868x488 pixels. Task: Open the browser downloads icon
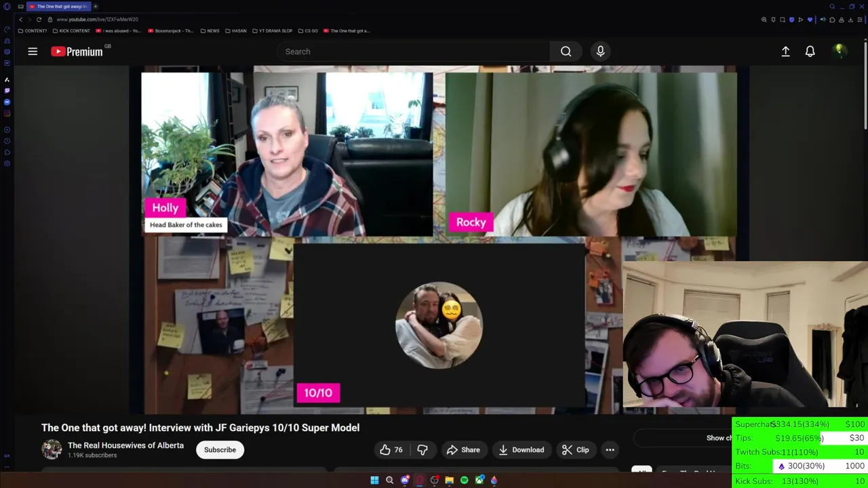coord(850,20)
